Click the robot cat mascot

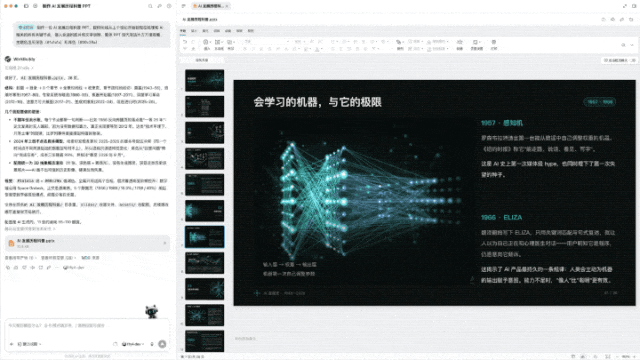(151, 312)
